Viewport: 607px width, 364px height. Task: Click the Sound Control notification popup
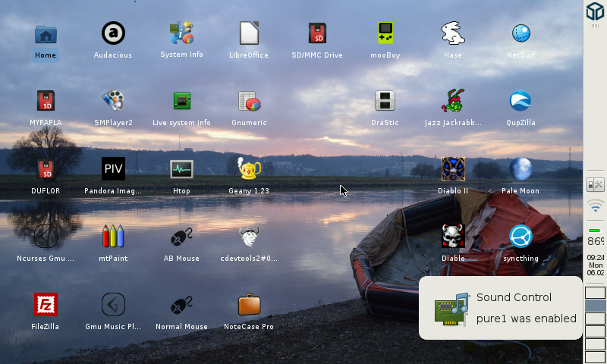point(501,308)
